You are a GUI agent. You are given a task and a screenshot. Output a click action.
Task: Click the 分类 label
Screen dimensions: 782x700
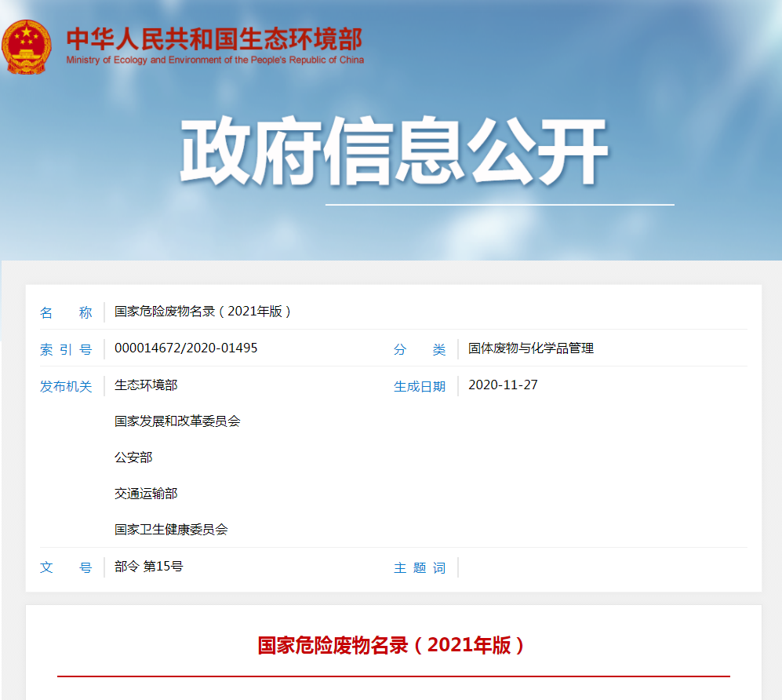click(419, 350)
